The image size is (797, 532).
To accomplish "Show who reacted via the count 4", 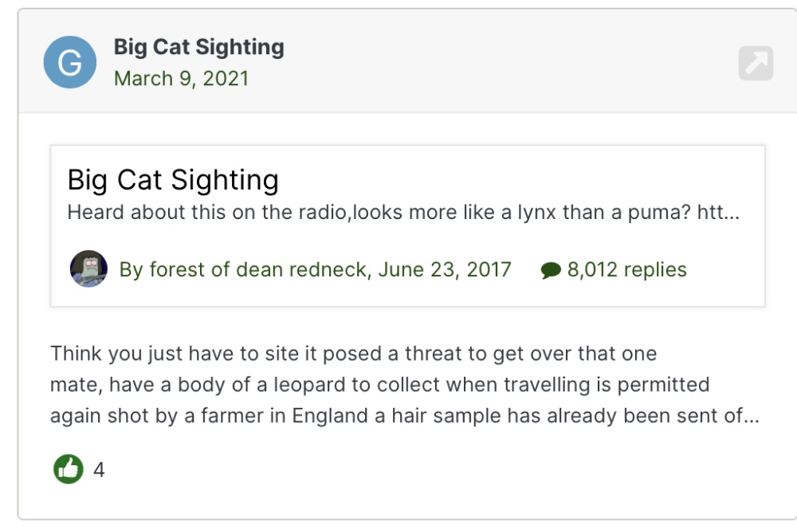I will [99, 470].
